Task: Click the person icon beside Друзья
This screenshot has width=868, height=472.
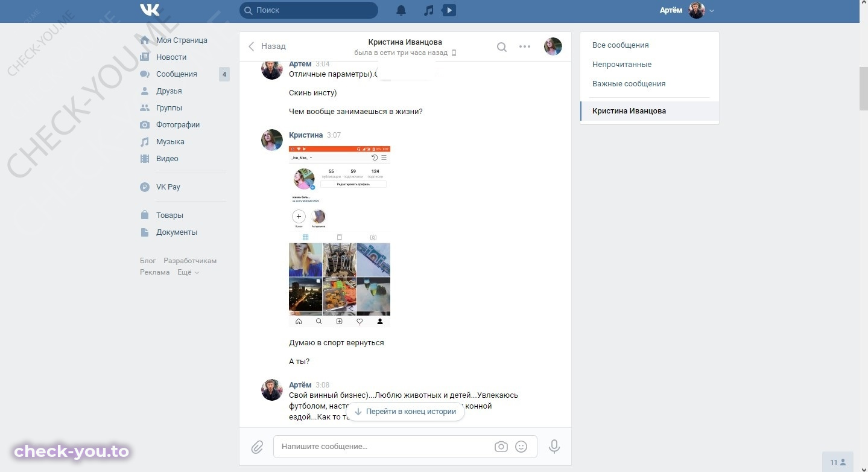Action: click(145, 91)
